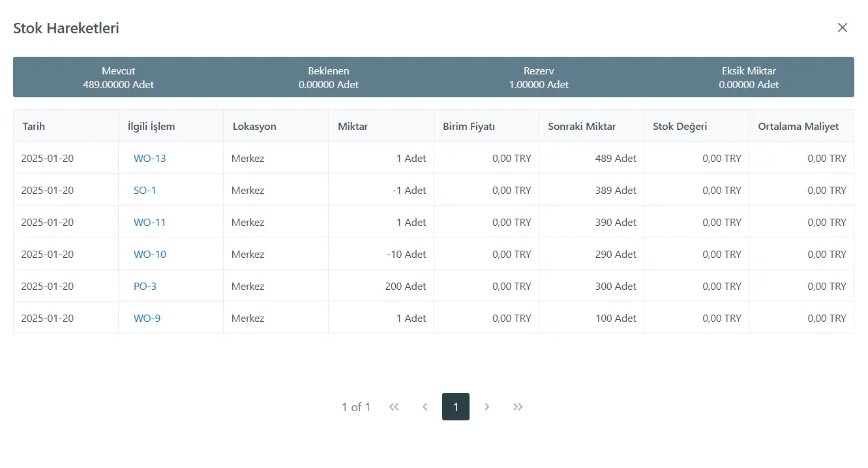Go to the next page arrow
868x468 pixels.
tap(487, 407)
